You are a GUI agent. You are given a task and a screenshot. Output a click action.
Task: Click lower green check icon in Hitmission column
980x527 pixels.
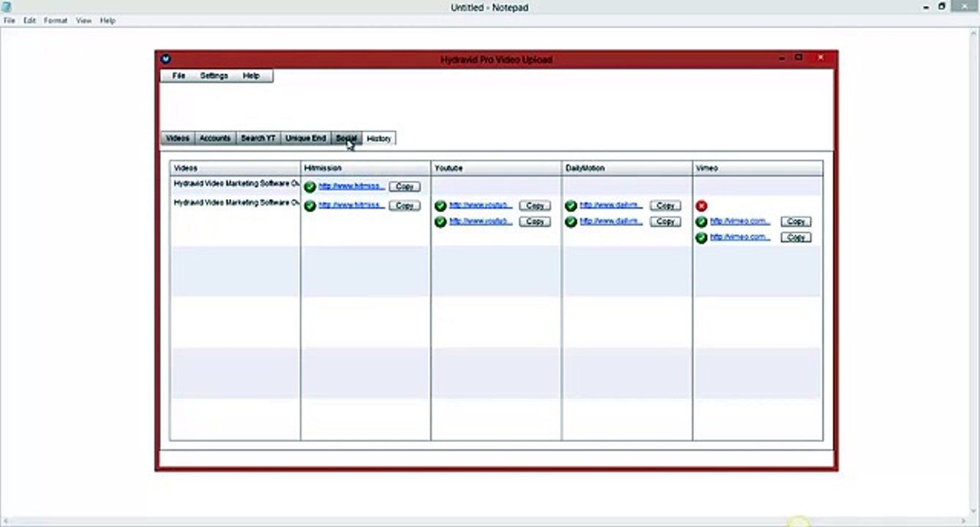click(310, 206)
